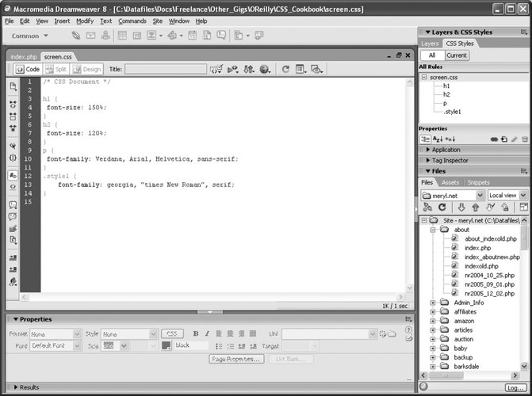The width and height of the screenshot is (532, 396).
Task: Click the Comment insert icon
Action: coord(221,36)
